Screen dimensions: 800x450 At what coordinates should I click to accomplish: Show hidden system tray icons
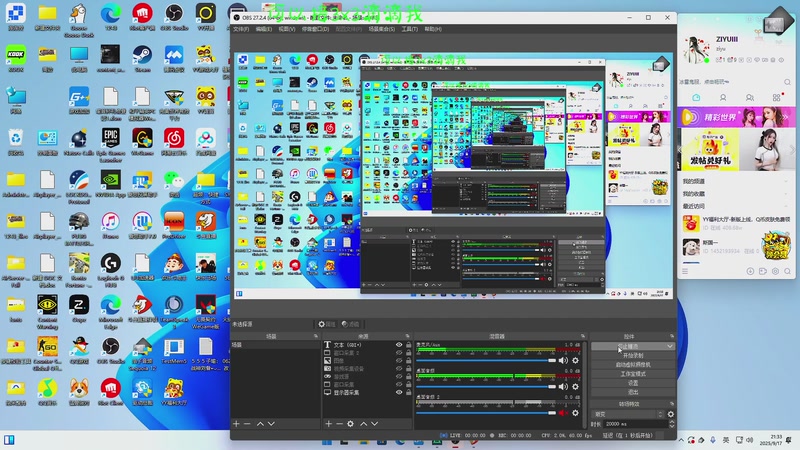tap(681, 440)
